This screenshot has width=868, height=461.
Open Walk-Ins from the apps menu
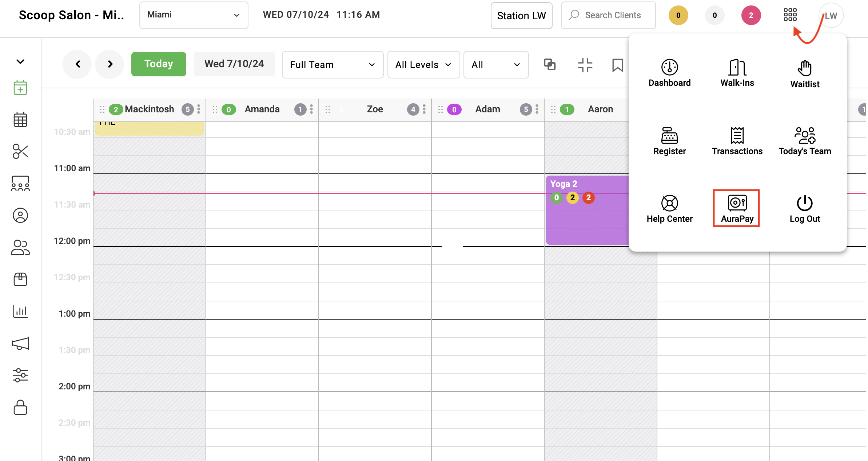tap(737, 73)
